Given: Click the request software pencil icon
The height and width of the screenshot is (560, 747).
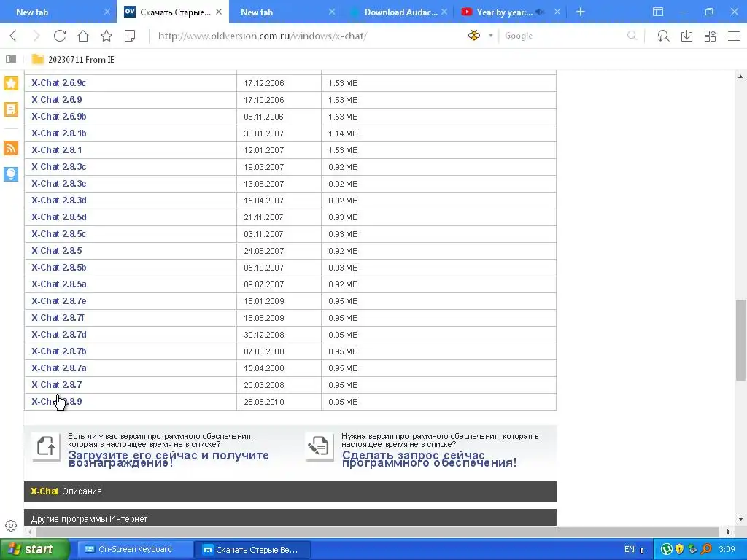Looking at the screenshot, I should point(319,447).
